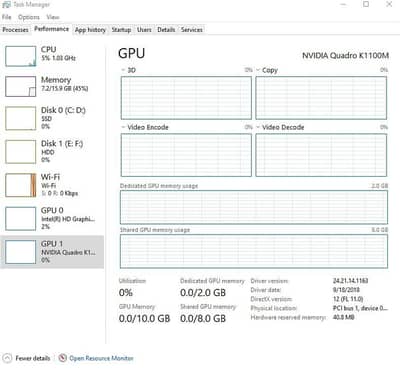Minimize the Task Manager window
Image resolution: width=400 pixels, height=370 pixels.
coord(344,4)
